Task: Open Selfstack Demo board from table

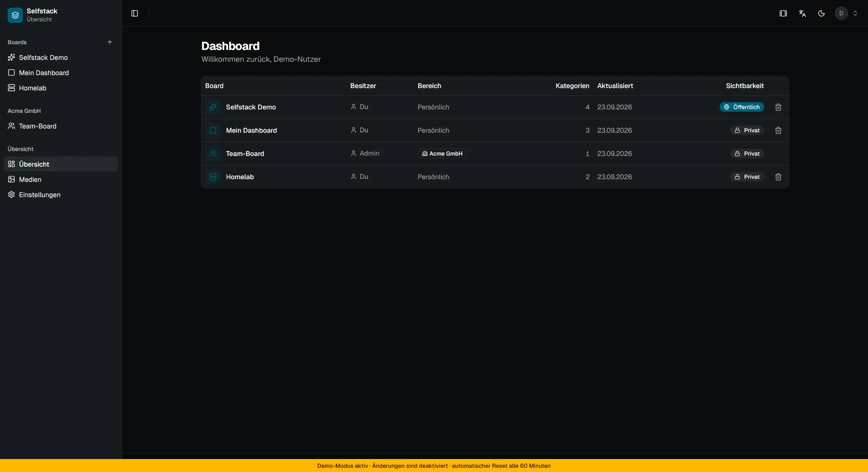Action: [251, 107]
